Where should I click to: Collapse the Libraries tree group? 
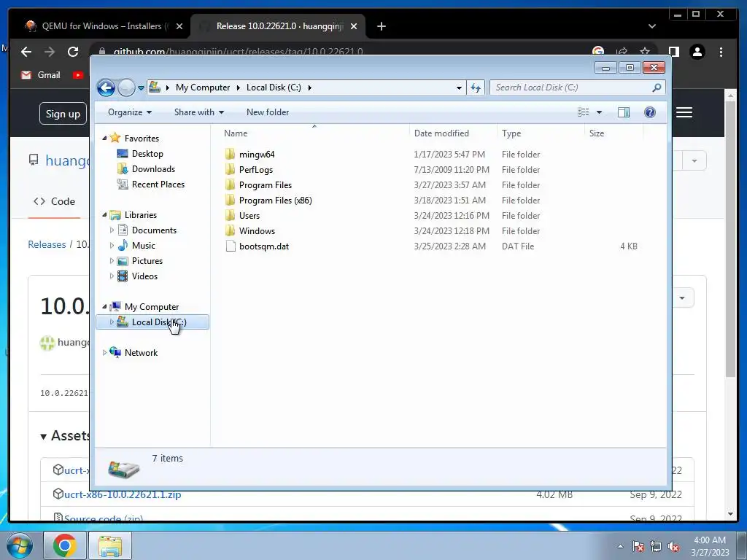tap(104, 215)
